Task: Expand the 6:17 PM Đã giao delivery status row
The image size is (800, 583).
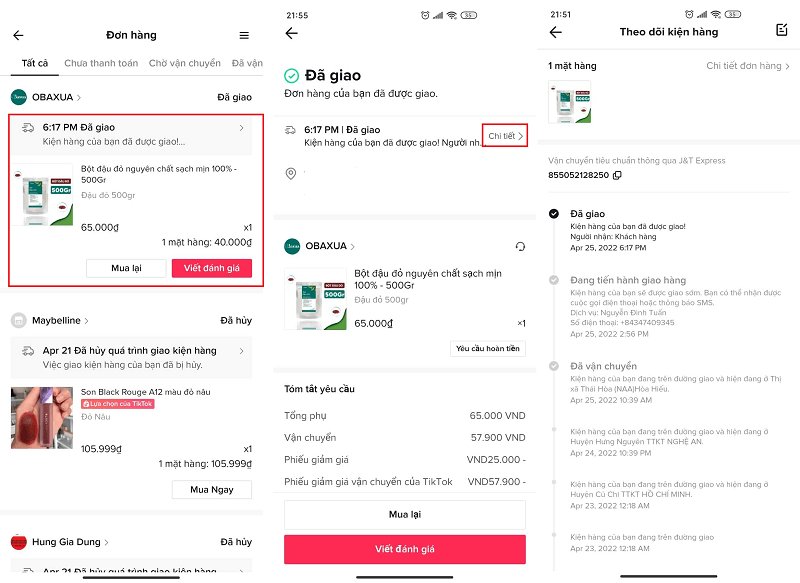Action: pos(132,135)
